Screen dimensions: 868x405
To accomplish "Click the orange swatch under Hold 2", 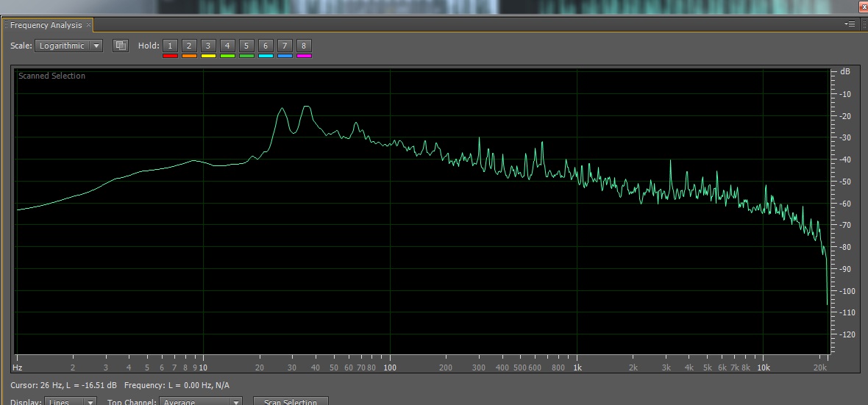I will (x=189, y=56).
